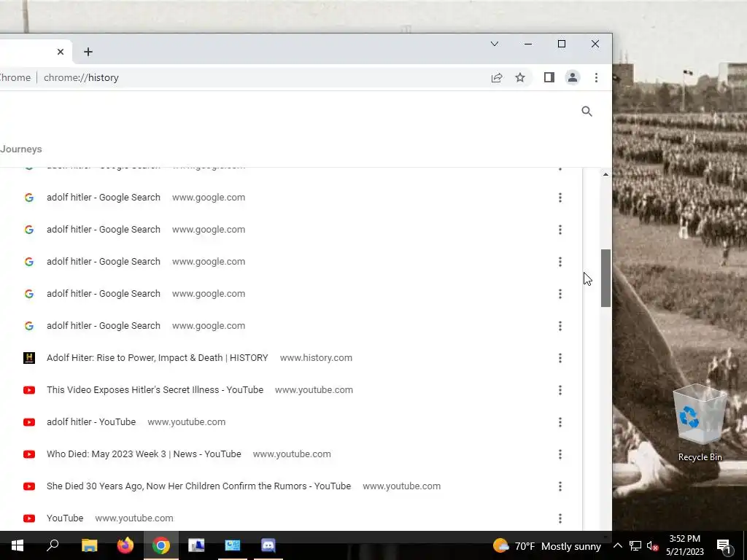Image resolution: width=747 pixels, height=560 pixels.
Task: Click www.youtube.com next to adolf hitler - YouTube
Action: 186,422
